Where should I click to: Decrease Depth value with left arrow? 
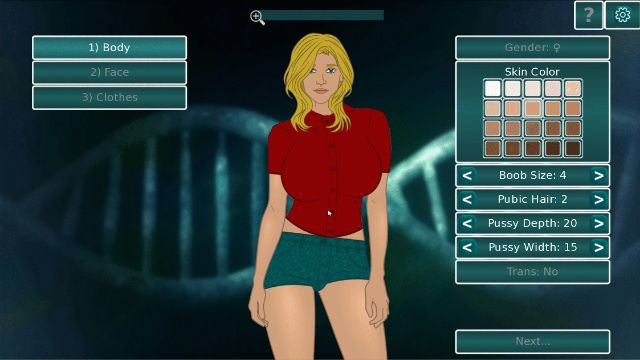tap(467, 224)
